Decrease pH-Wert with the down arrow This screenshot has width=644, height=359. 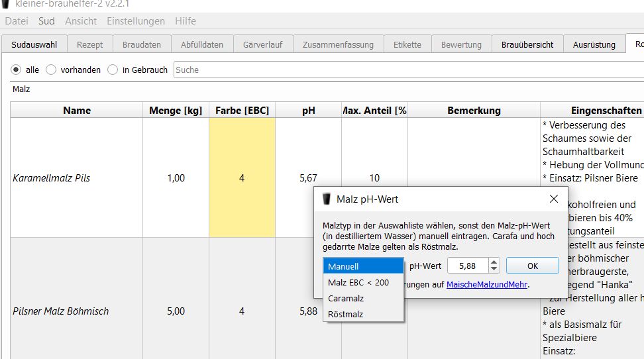[494, 269]
